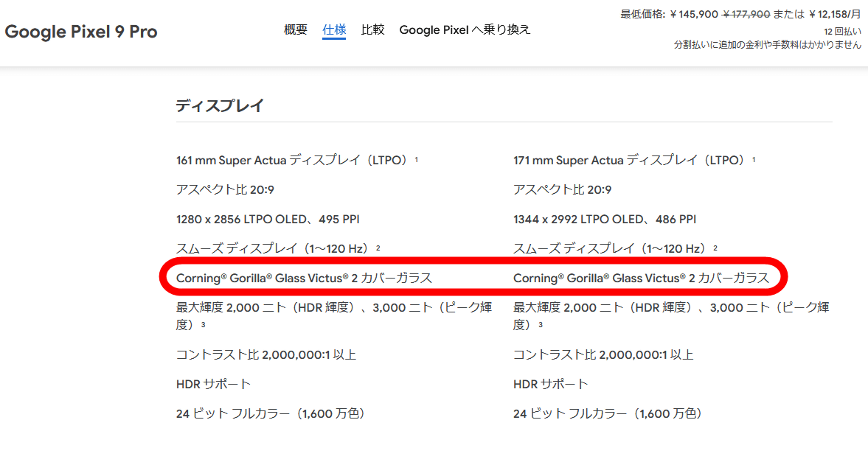Click right コントラスト比 2,000,000:1 以上 text

[x=603, y=354]
